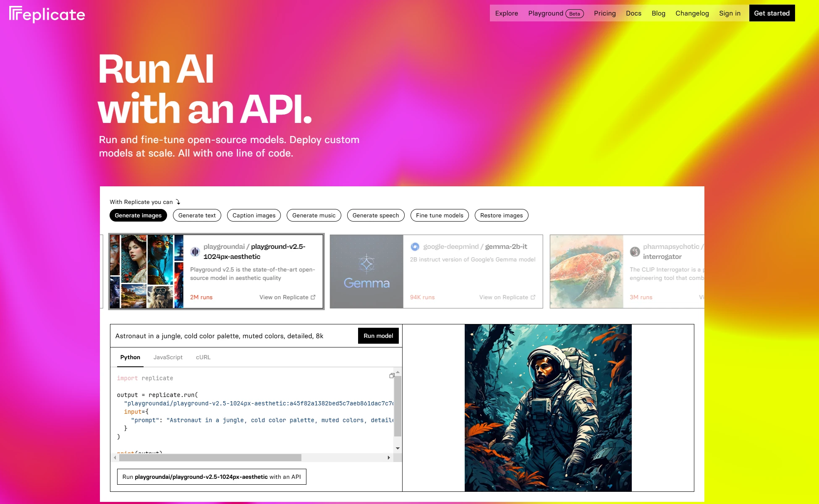Select the Restore images pill
819x504 pixels.
pos(501,215)
